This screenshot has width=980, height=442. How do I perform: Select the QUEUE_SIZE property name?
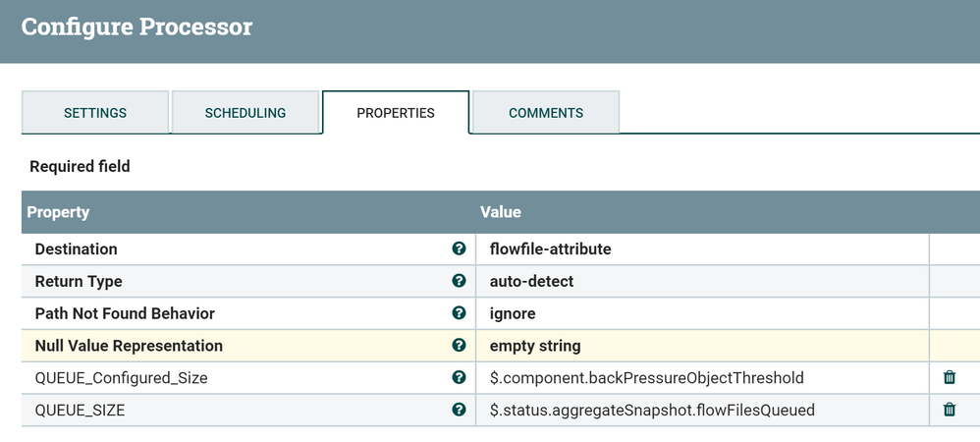(x=80, y=411)
